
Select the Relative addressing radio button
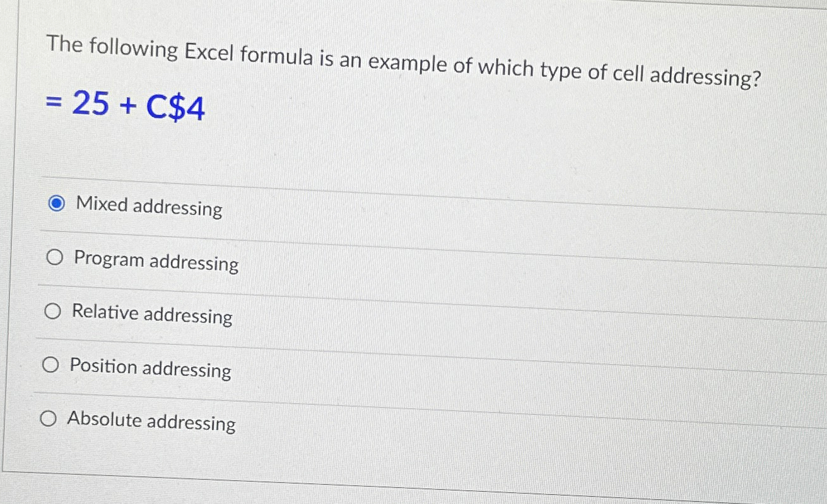coord(53,310)
